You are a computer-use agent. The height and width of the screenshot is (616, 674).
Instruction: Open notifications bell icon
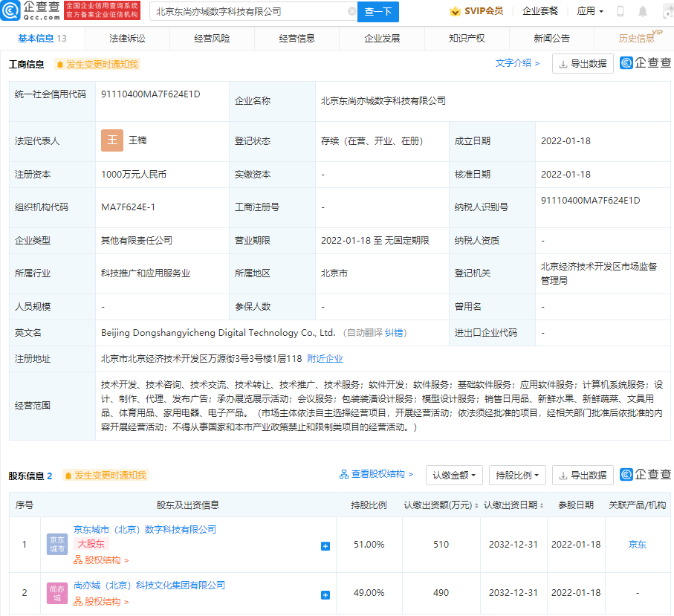pyautogui.click(x=643, y=11)
